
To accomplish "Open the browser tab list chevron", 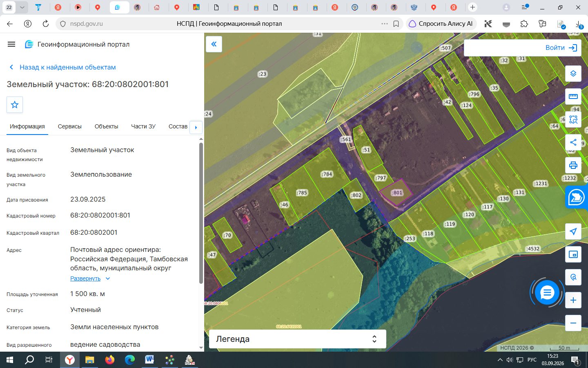I will point(22,7).
